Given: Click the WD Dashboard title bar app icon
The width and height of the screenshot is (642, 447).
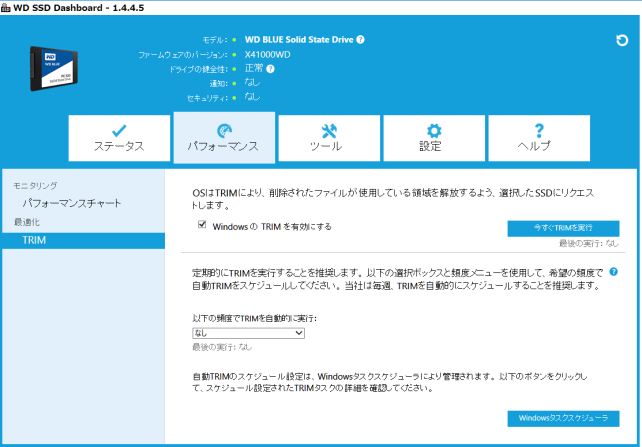Looking at the screenshot, I should [x=5, y=7].
